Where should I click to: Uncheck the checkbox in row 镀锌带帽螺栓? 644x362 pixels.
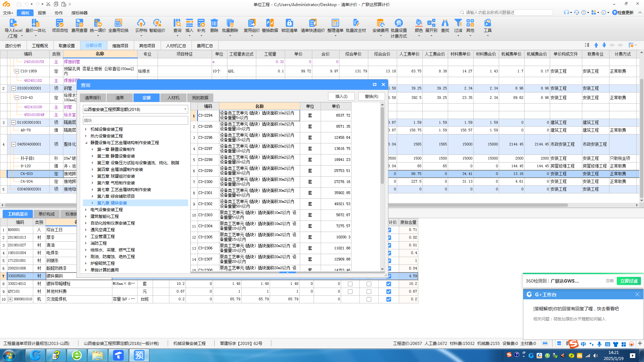389,284
